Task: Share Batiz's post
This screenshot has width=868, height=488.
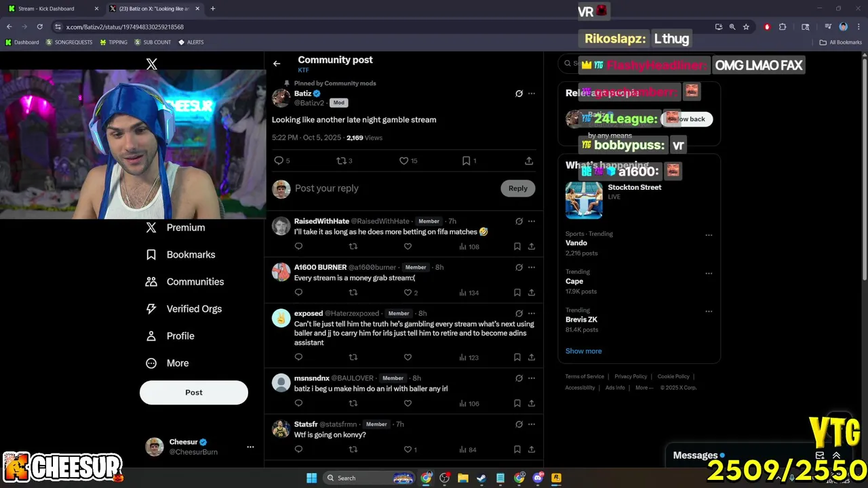Action: pyautogui.click(x=529, y=161)
